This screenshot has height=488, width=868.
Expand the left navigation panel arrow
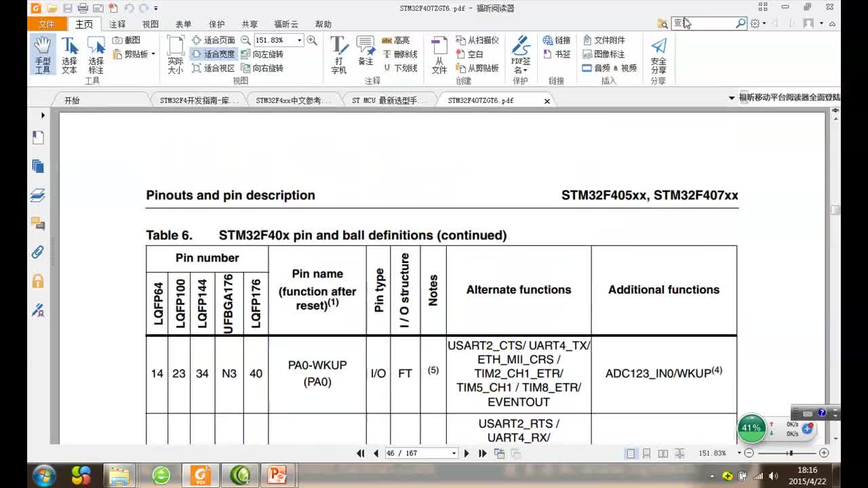[43, 116]
